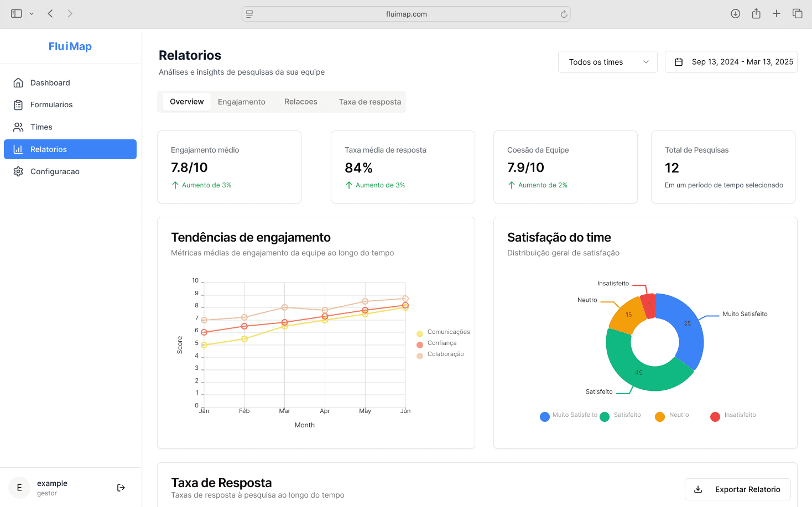Toggle Colaboração series in chart legend
The height and width of the screenshot is (507, 812).
pyautogui.click(x=440, y=354)
